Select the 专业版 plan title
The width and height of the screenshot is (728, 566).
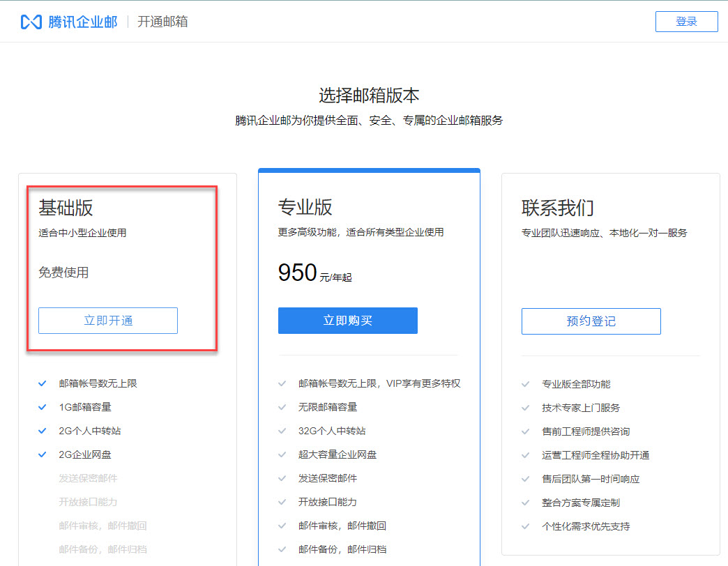point(305,207)
